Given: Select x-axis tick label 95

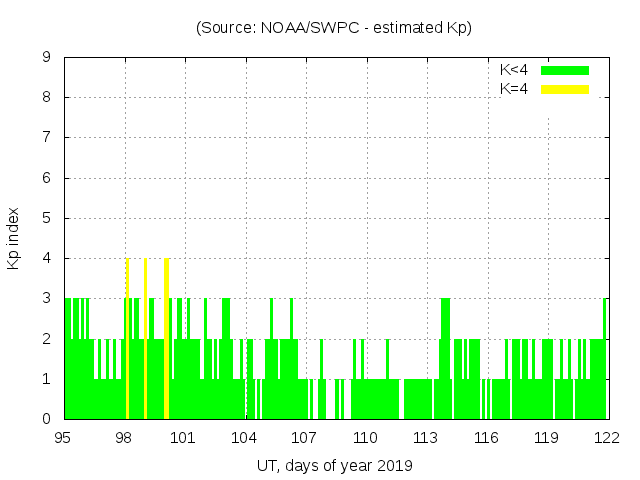Looking at the screenshot, I should 63,437.
